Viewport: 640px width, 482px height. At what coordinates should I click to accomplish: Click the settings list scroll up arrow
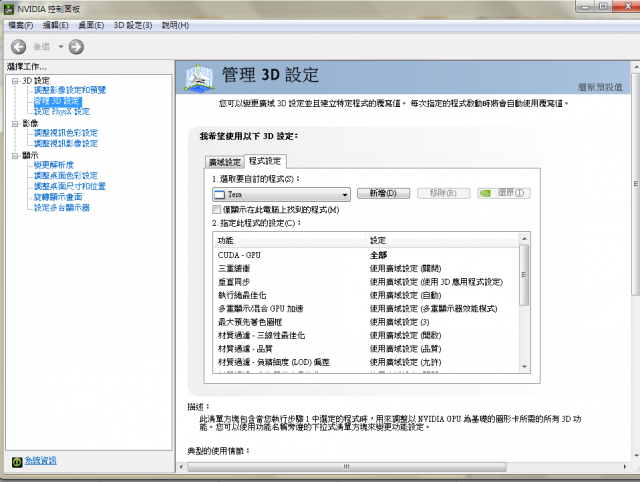pyautogui.click(x=524, y=238)
